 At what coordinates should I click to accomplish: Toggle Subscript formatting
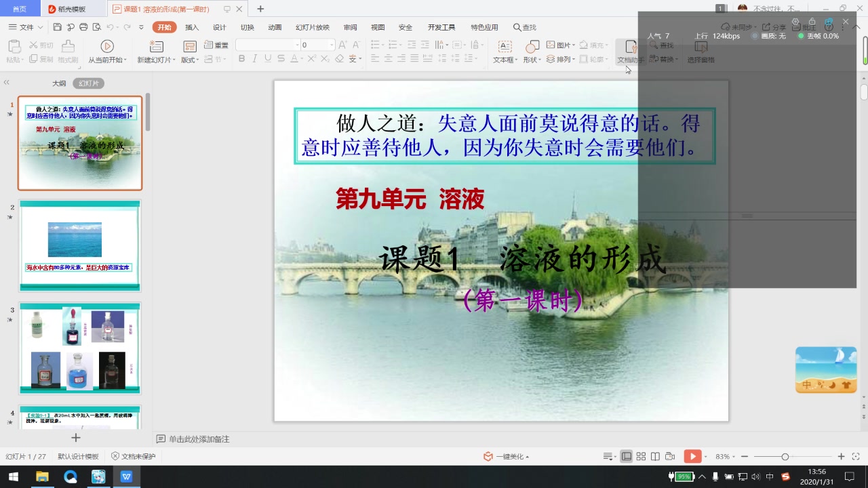325,59
